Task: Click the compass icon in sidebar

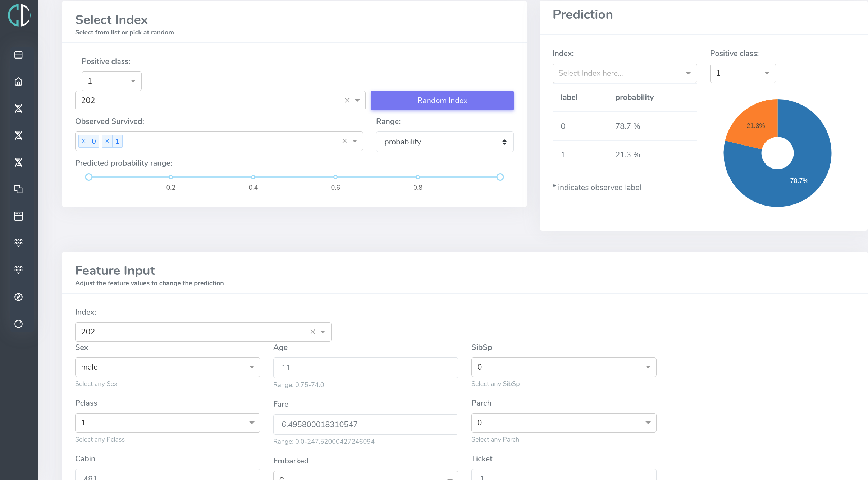Action: point(18,297)
